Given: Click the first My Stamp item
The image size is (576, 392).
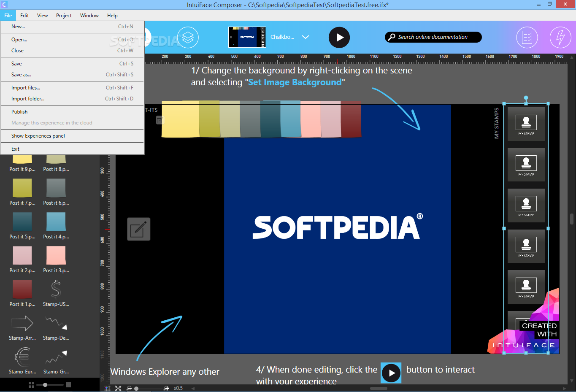Looking at the screenshot, I should [526, 124].
